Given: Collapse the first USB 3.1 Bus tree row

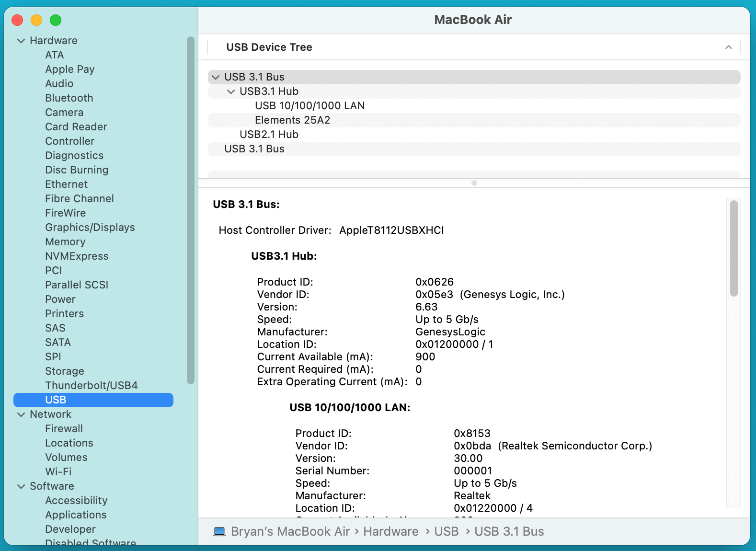Looking at the screenshot, I should [216, 77].
